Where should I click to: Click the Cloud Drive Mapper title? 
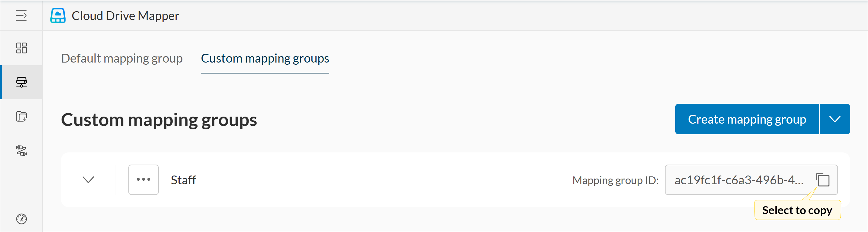[125, 15]
